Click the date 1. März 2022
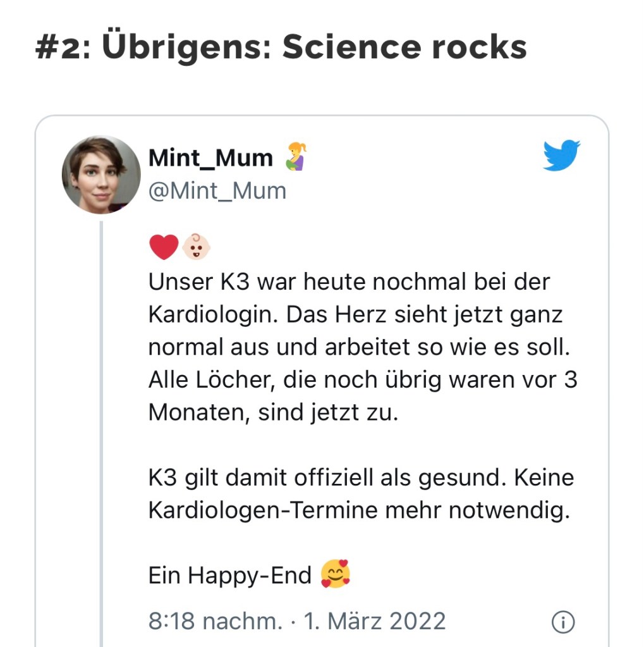This screenshot has width=644, height=647. tap(375, 621)
